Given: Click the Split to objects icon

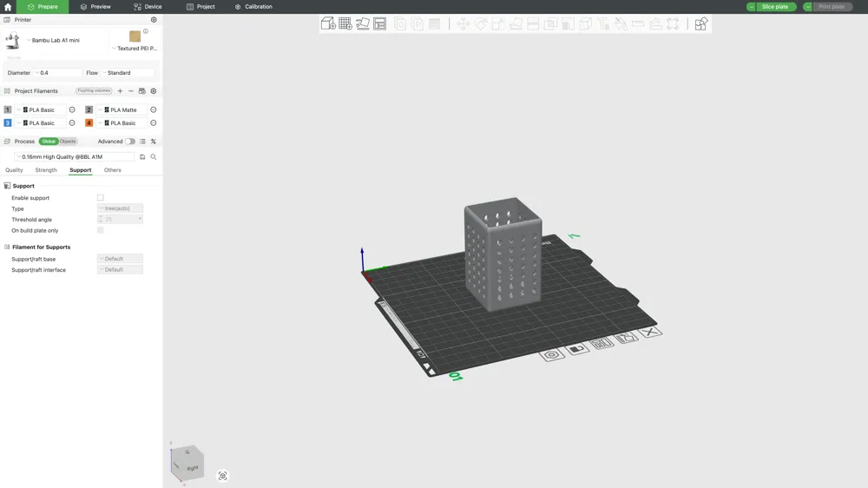Looking at the screenshot, I should [400, 23].
